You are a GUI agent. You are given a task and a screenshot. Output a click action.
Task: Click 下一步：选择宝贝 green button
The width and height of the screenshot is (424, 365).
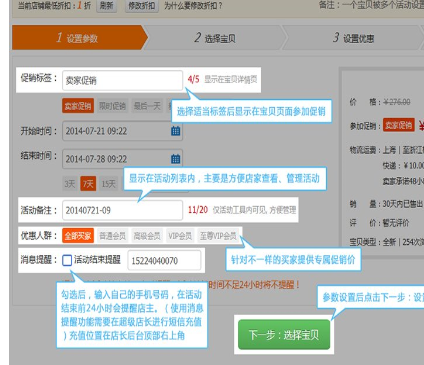284,334
